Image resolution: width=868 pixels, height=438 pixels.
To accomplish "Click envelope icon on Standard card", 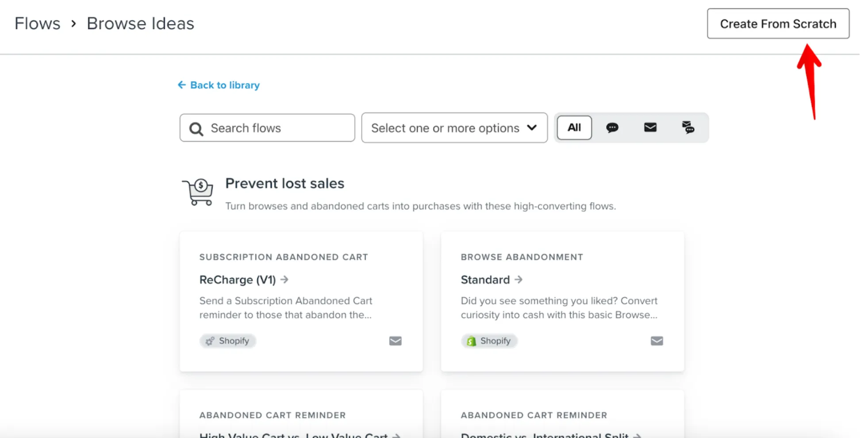I will tap(657, 341).
